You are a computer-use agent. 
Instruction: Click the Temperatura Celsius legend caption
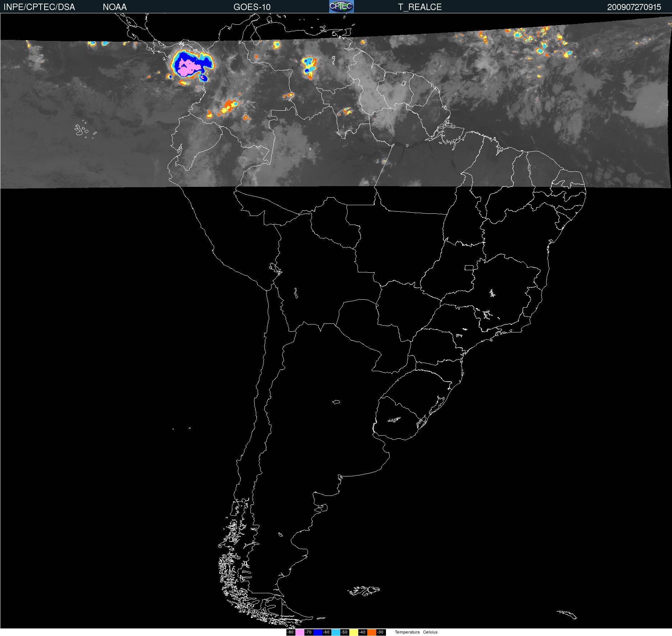point(416,632)
